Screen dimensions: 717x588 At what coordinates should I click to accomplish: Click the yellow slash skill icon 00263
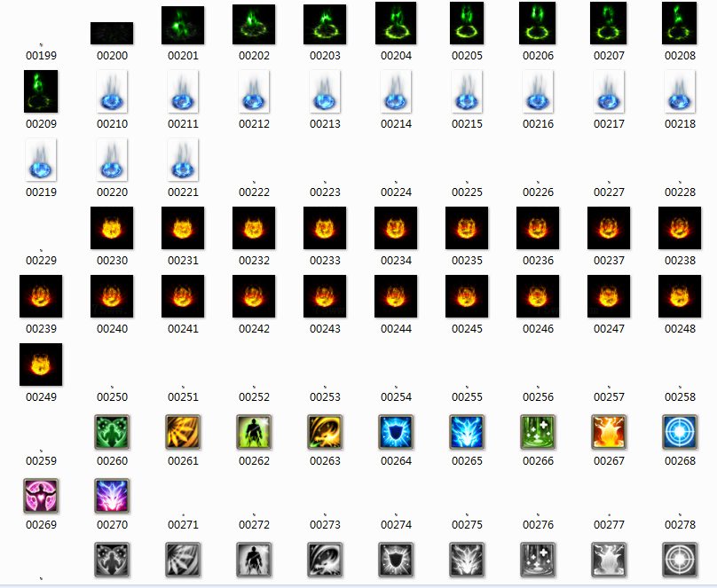pos(325,435)
